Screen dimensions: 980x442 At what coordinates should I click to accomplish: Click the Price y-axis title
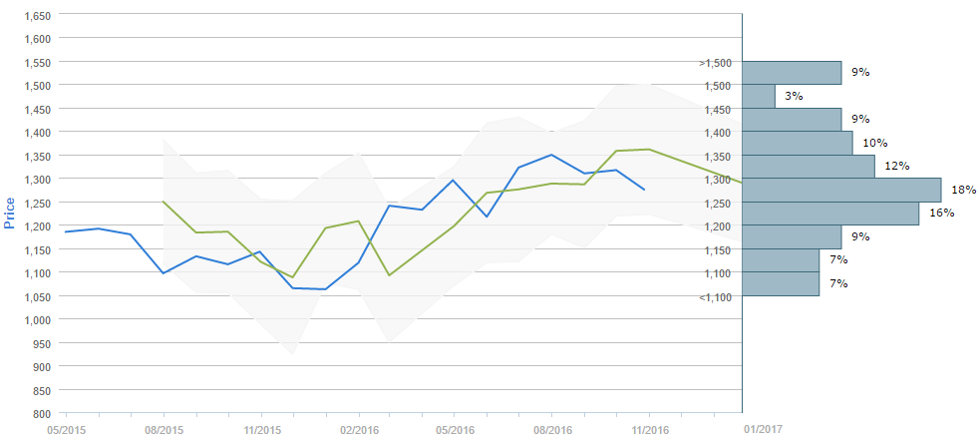11,213
